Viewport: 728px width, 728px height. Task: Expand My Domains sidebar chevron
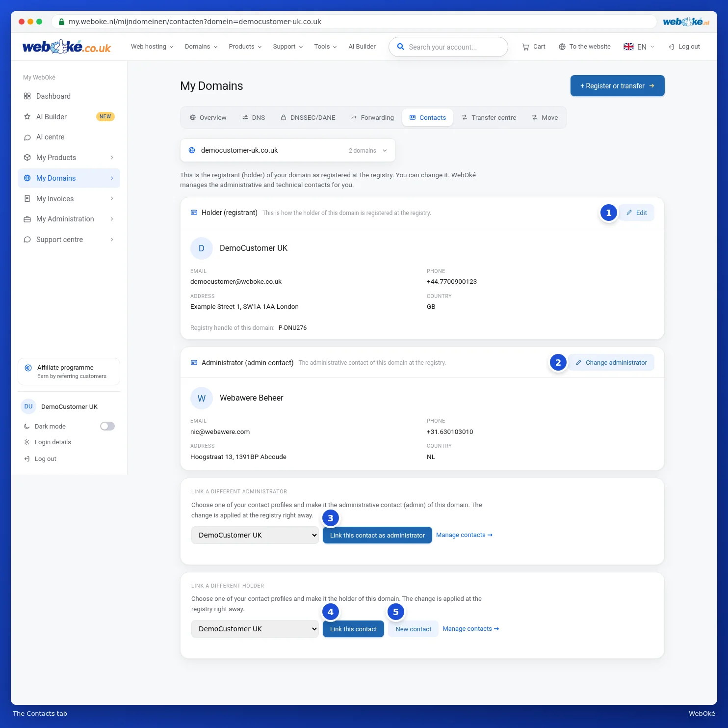(112, 178)
